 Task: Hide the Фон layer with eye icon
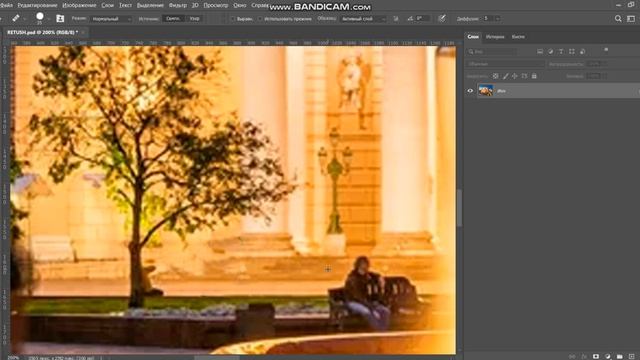coord(470,91)
